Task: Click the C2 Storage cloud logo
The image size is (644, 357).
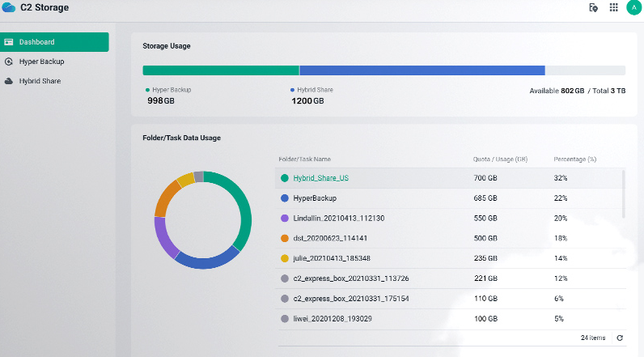Action: click(x=9, y=8)
